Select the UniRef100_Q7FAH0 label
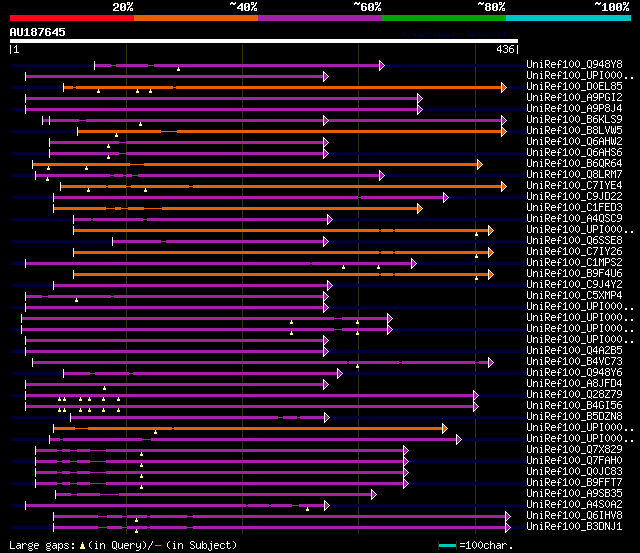Screen dimensions: 640x553 574,461
